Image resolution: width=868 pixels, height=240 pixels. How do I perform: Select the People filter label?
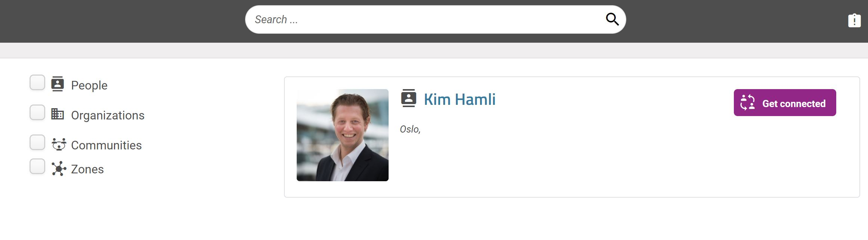pyautogui.click(x=89, y=85)
